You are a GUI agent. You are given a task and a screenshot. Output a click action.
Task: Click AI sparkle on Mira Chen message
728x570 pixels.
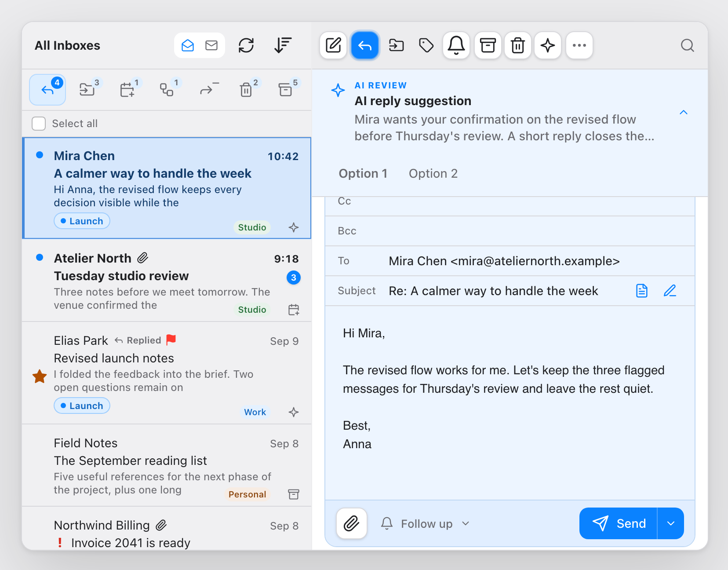pos(294,227)
